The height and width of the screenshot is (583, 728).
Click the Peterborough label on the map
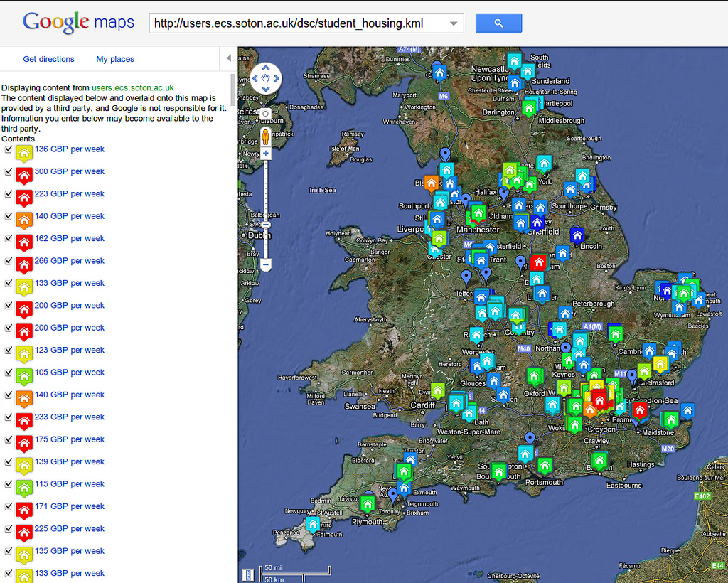(x=594, y=304)
